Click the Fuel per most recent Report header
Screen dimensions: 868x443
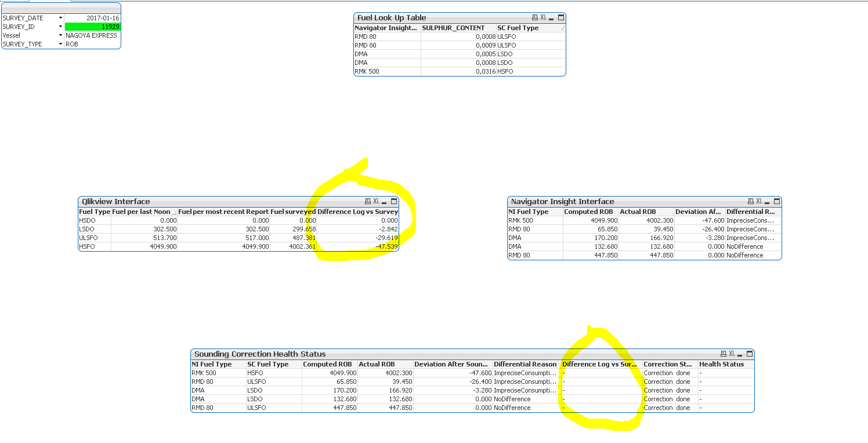click(x=223, y=212)
